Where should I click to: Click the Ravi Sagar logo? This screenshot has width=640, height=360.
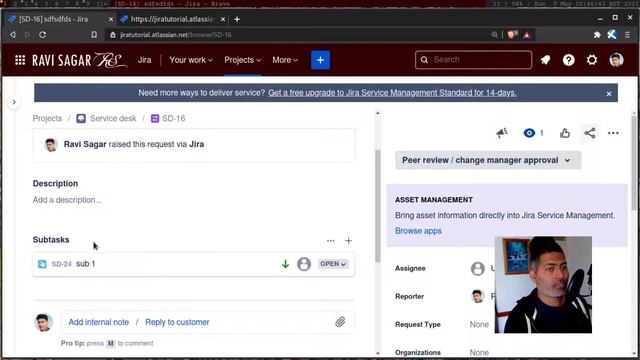coord(80,60)
